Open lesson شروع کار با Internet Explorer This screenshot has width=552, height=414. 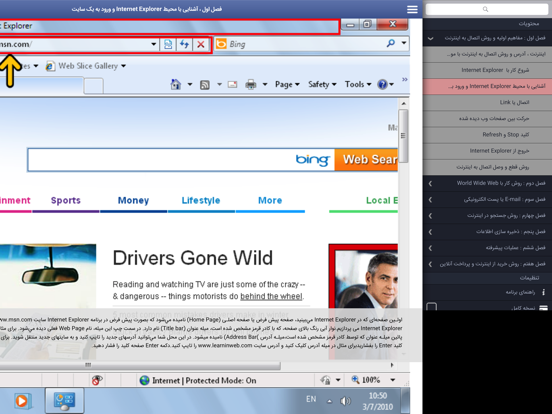click(x=488, y=70)
